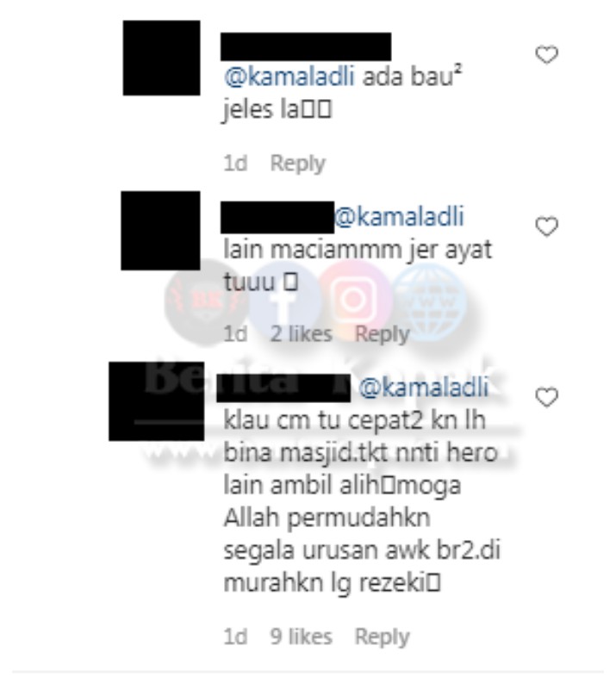Image resolution: width=616 pixels, height=689 pixels.
Task: Reply to the comment with 9 likes
Action: 382,637
